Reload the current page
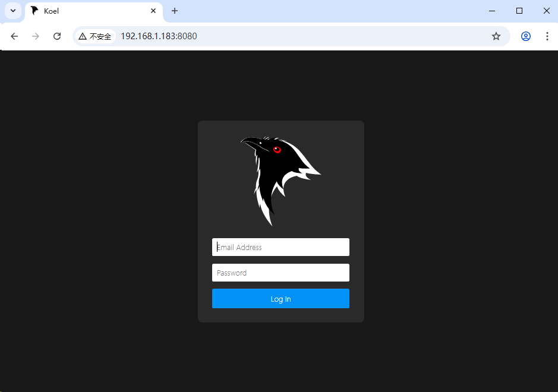 click(57, 36)
